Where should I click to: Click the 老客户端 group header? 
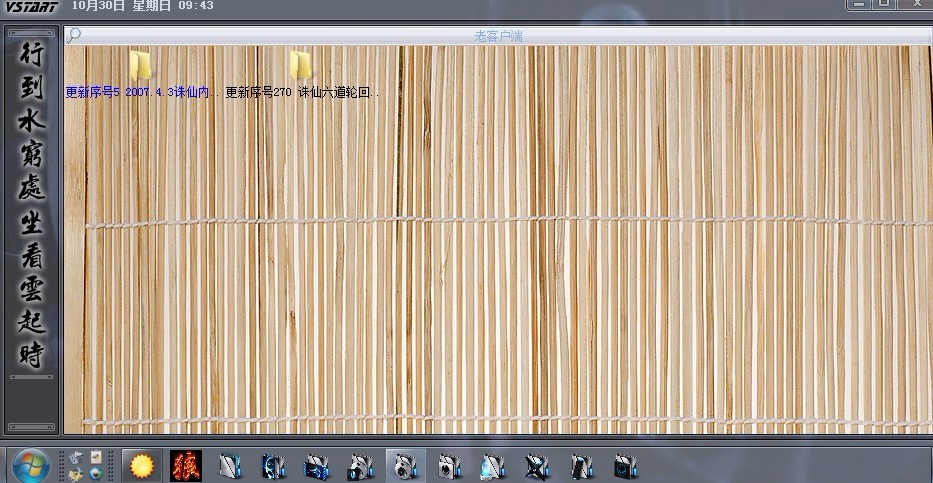(498, 36)
